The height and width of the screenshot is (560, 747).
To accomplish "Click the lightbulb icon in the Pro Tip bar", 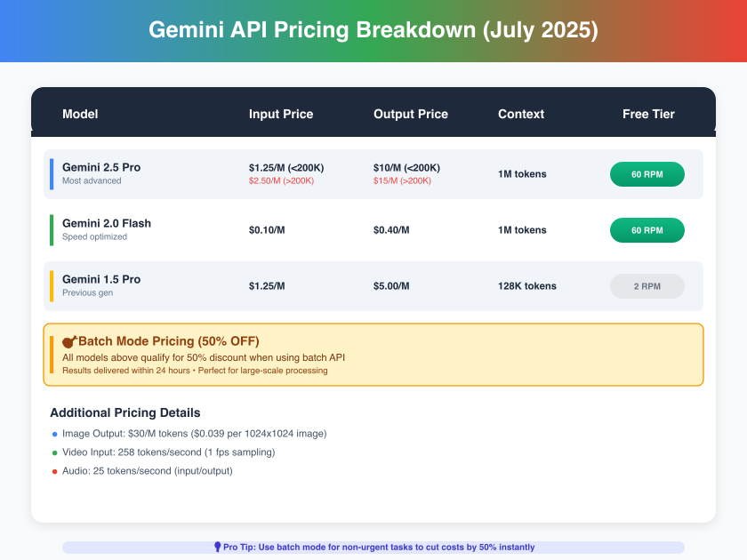I will pyautogui.click(x=218, y=548).
